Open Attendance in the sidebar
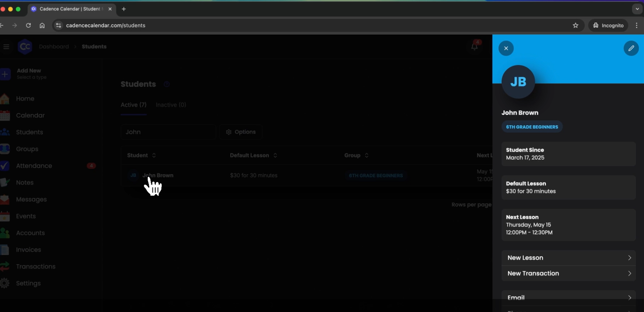This screenshot has height=312, width=644. (34, 166)
